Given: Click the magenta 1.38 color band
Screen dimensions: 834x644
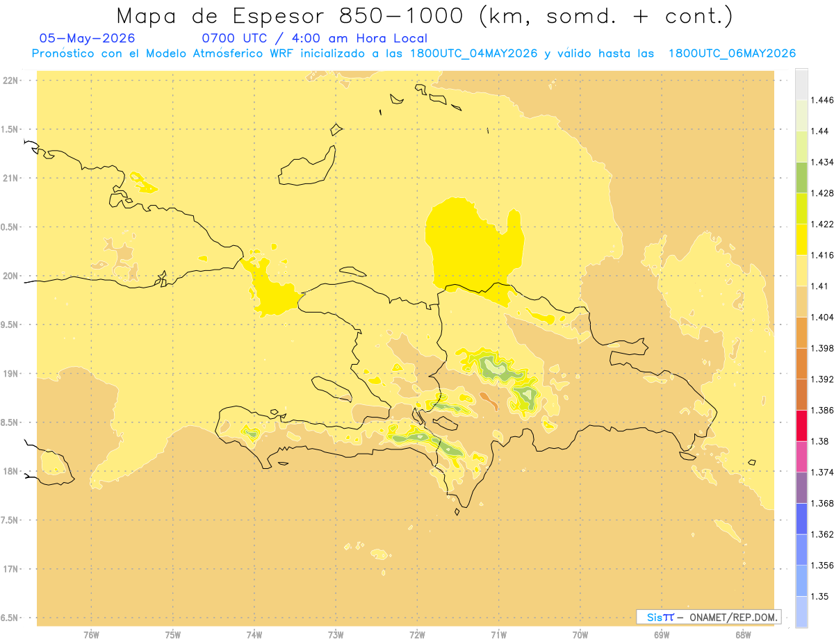Looking at the screenshot, I should 801,456.
